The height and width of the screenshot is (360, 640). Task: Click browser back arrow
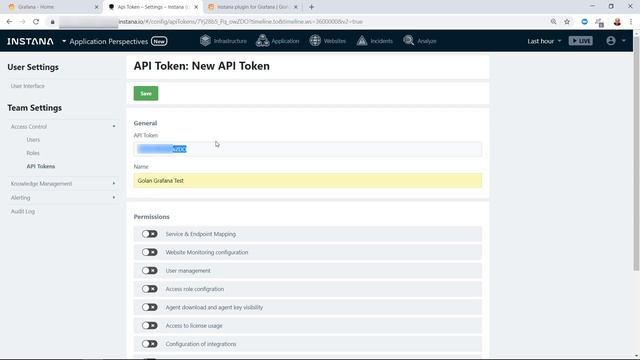[9, 22]
